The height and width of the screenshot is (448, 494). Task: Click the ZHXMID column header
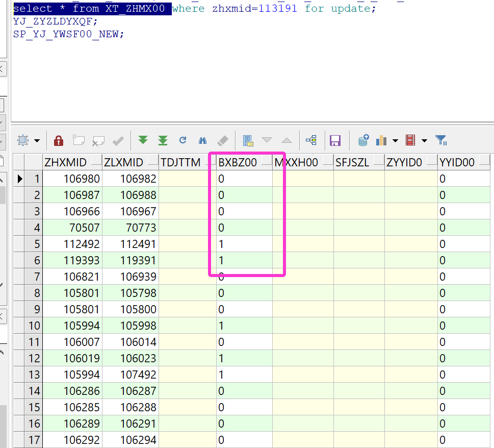click(x=65, y=163)
